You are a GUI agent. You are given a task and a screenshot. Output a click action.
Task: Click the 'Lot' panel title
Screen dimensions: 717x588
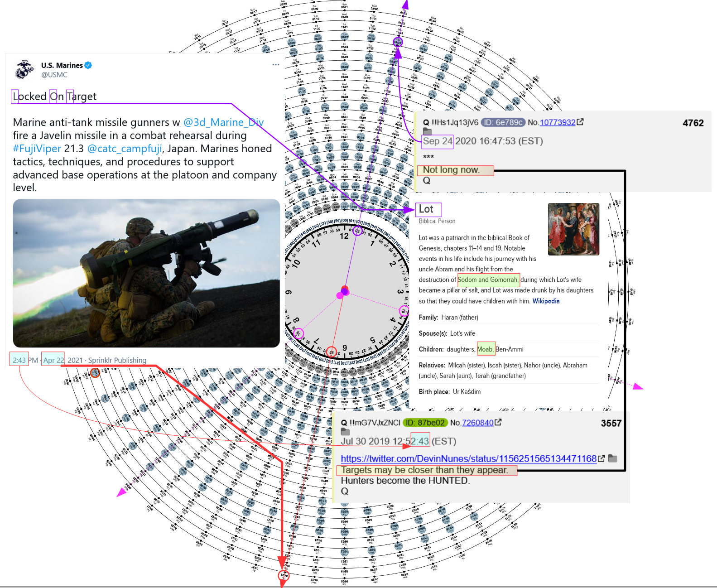426,209
